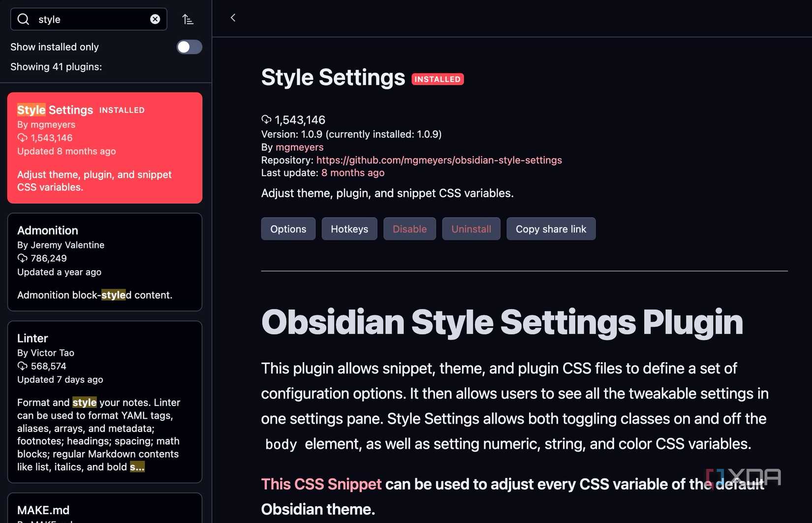Click the sort order icon beside the search bar
Viewport: 812px width, 523px height.
coord(187,19)
